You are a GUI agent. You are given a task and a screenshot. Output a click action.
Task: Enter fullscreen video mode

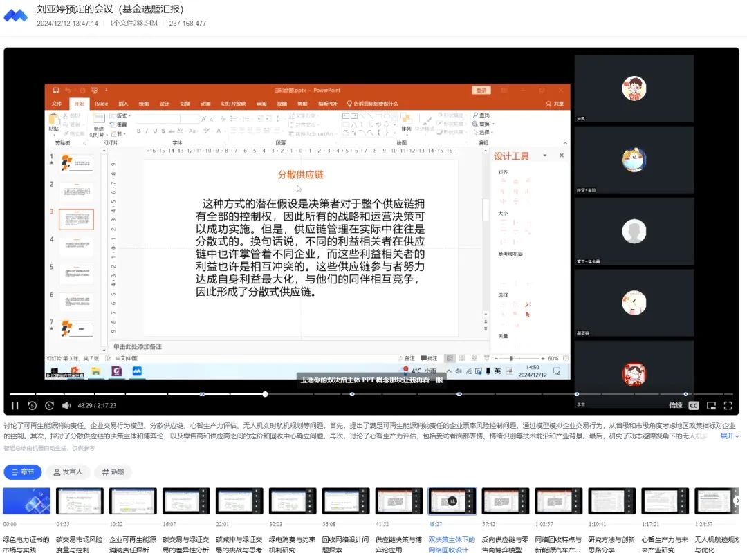728,405
